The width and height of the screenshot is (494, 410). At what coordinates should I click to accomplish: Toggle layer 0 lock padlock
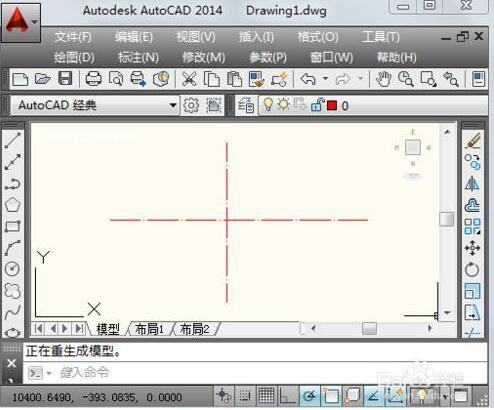click(x=317, y=105)
